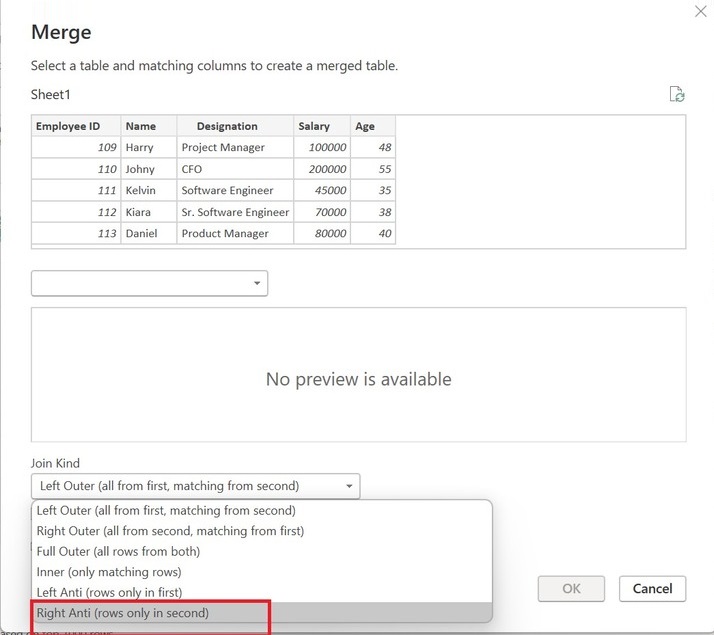Select Left Anti (rows only in first)
The image size is (714, 635).
(x=109, y=593)
